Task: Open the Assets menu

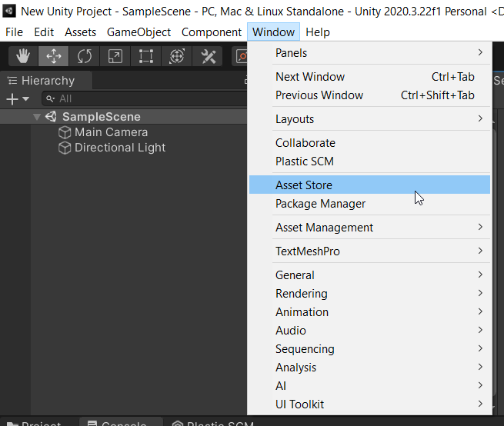Action: pyautogui.click(x=80, y=32)
